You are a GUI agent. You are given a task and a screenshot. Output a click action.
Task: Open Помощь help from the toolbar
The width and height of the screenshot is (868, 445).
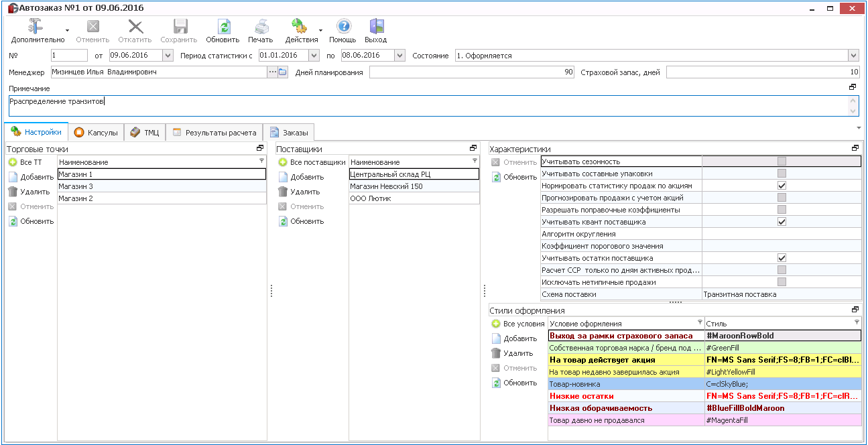(343, 31)
